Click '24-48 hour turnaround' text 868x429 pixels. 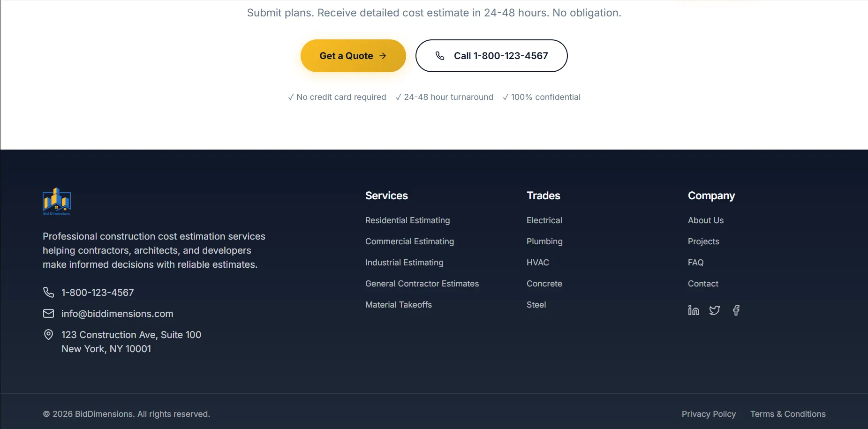(x=445, y=97)
